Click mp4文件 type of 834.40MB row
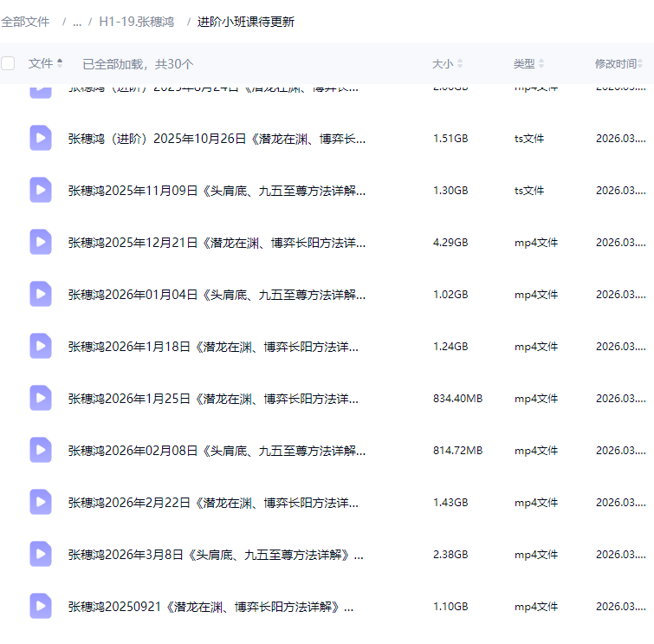The height and width of the screenshot is (644, 654). [x=536, y=399]
